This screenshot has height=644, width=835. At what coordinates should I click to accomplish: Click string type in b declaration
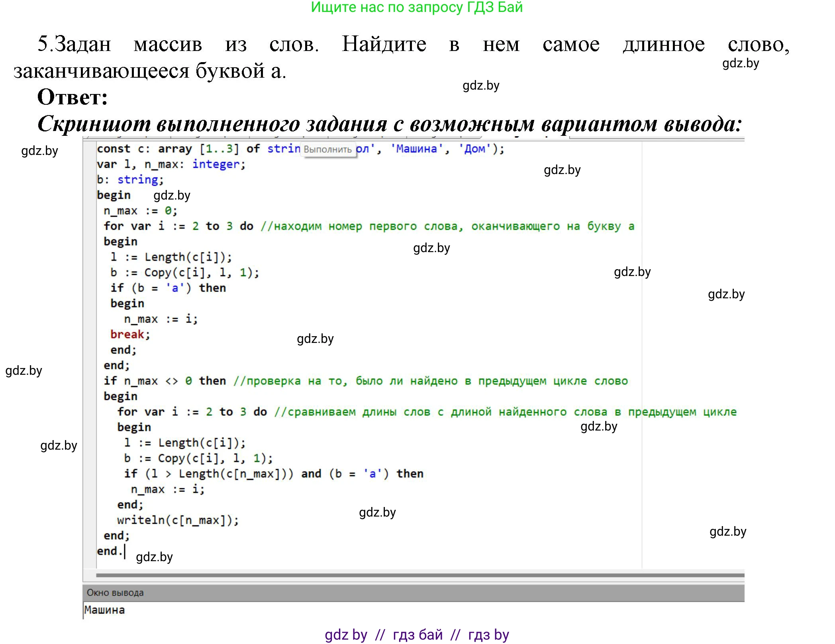tap(138, 180)
